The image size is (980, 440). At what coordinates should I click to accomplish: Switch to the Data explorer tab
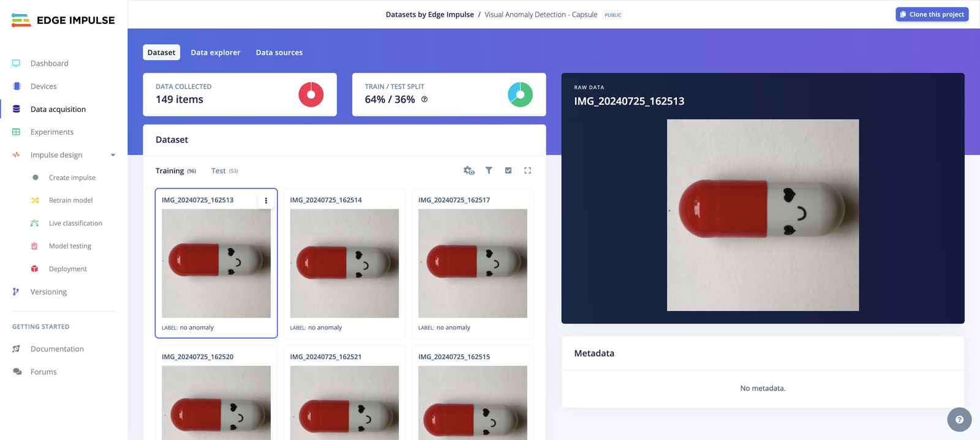(x=216, y=52)
